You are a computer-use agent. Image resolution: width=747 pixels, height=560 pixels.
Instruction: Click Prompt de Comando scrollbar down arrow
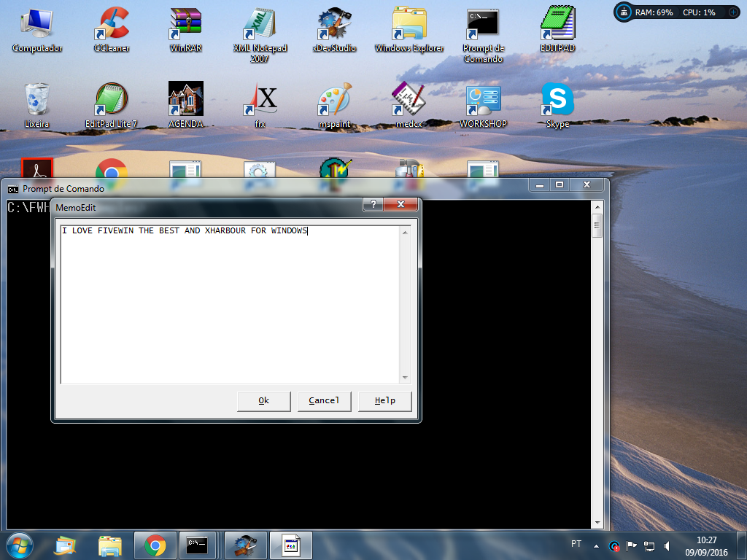[597, 522]
